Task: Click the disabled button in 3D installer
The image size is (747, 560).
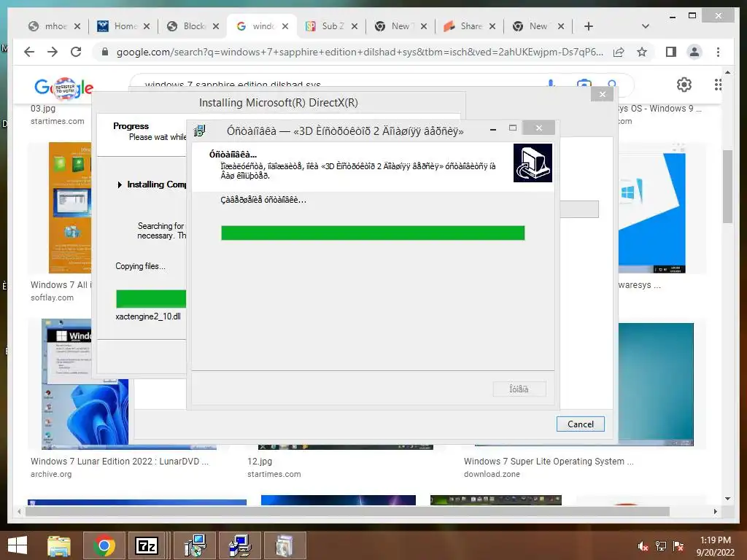Action: (519, 389)
